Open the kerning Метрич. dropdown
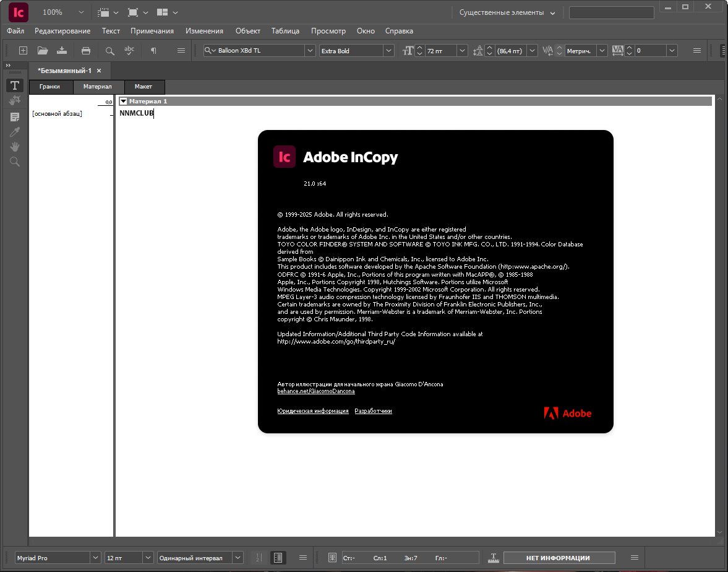 click(x=602, y=51)
